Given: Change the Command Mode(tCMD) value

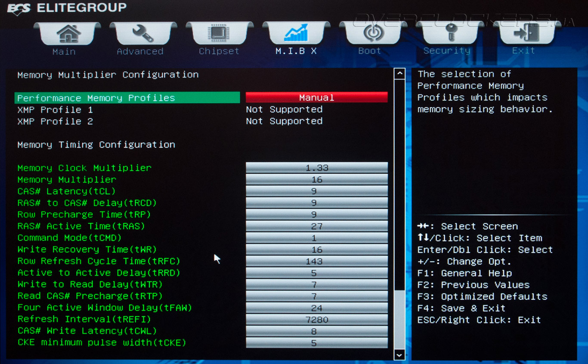Looking at the screenshot, I should [317, 238].
